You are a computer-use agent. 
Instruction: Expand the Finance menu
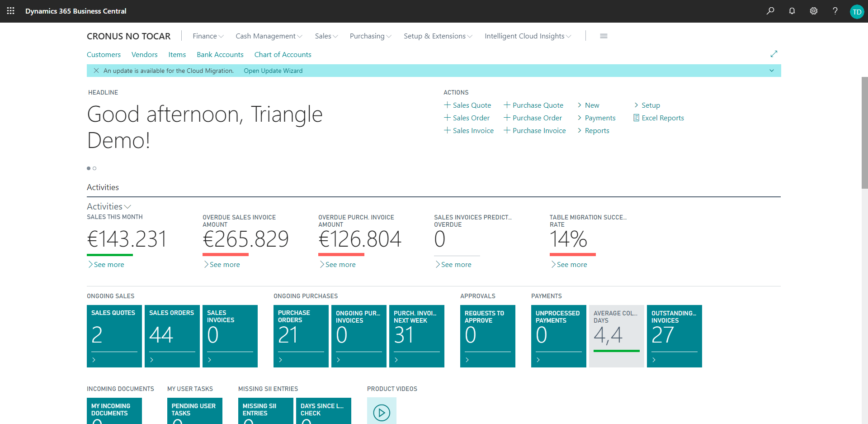208,36
